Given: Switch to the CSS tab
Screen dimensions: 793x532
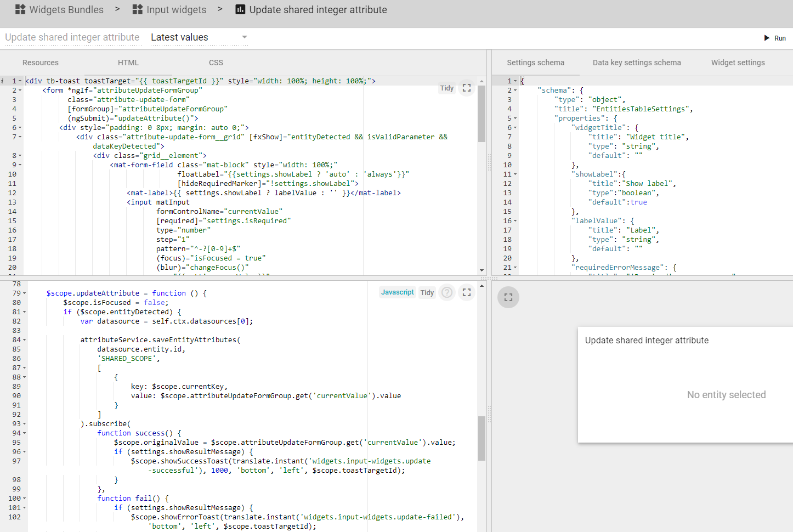Looking at the screenshot, I should pos(216,62).
